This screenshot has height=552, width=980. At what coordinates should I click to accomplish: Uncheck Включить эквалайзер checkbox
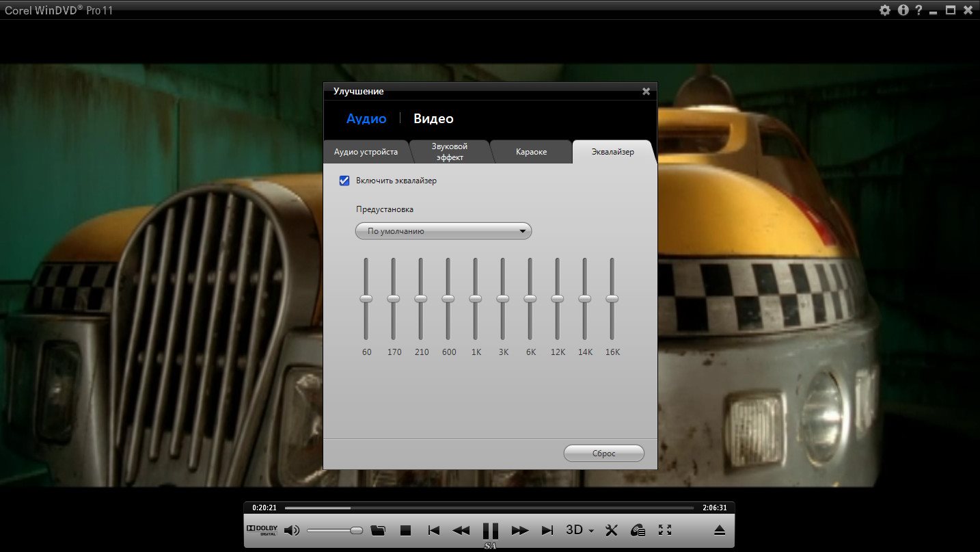click(344, 181)
